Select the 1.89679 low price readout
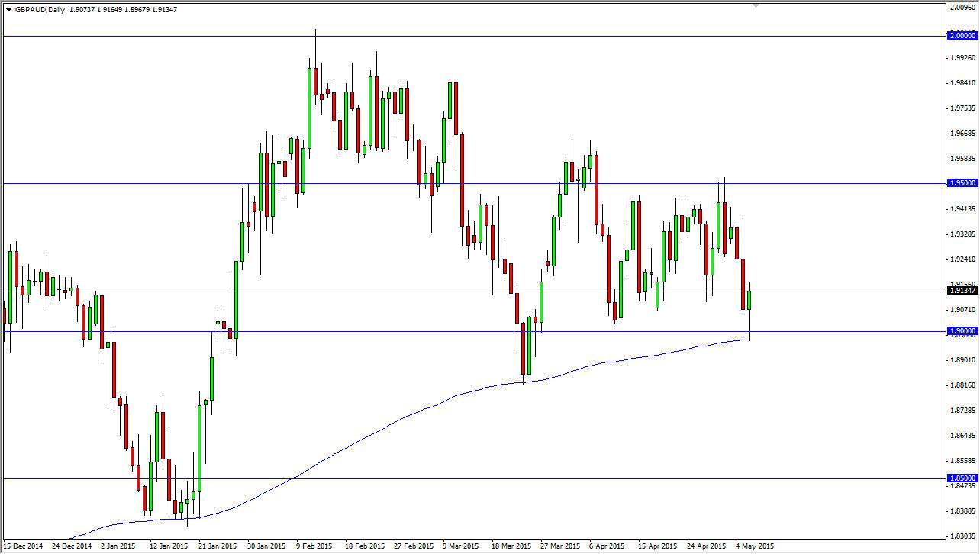Image resolution: width=980 pixels, height=554 pixels. pos(134,9)
